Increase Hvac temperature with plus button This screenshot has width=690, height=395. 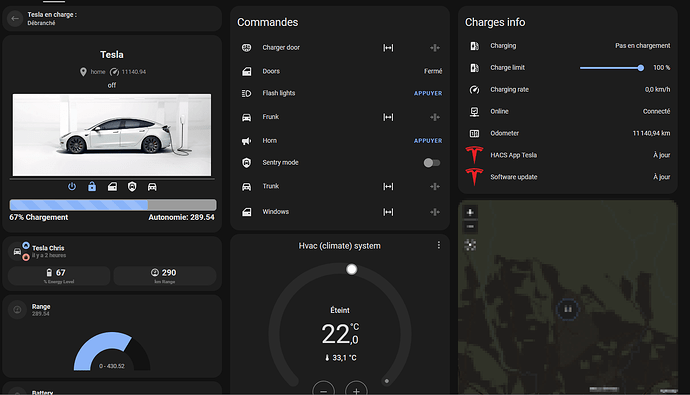pos(356,390)
